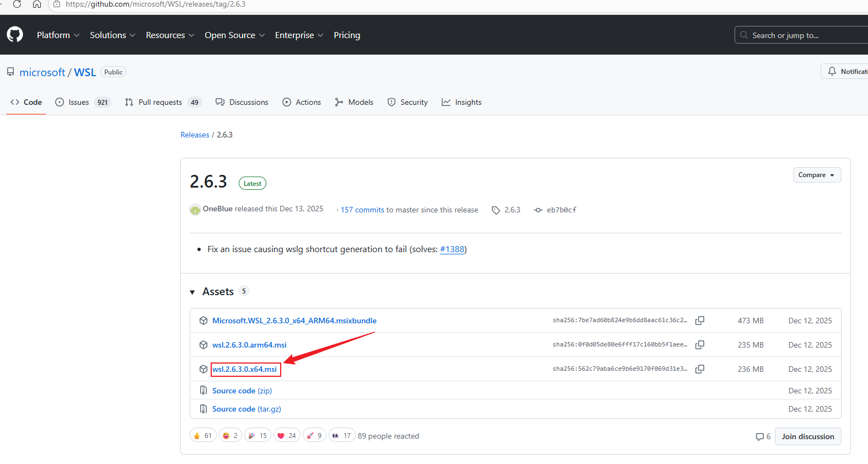868x464 pixels.
Task: Open the WSL repository link
Action: coord(85,72)
